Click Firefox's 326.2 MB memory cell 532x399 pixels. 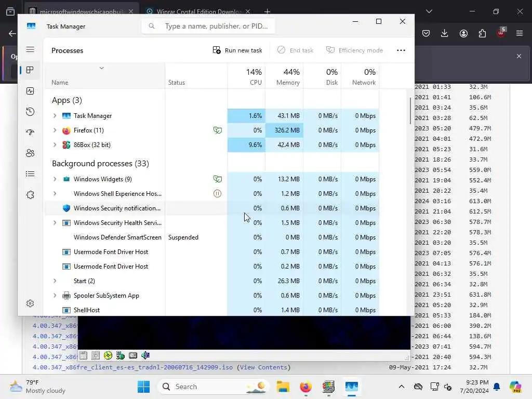[284, 130]
